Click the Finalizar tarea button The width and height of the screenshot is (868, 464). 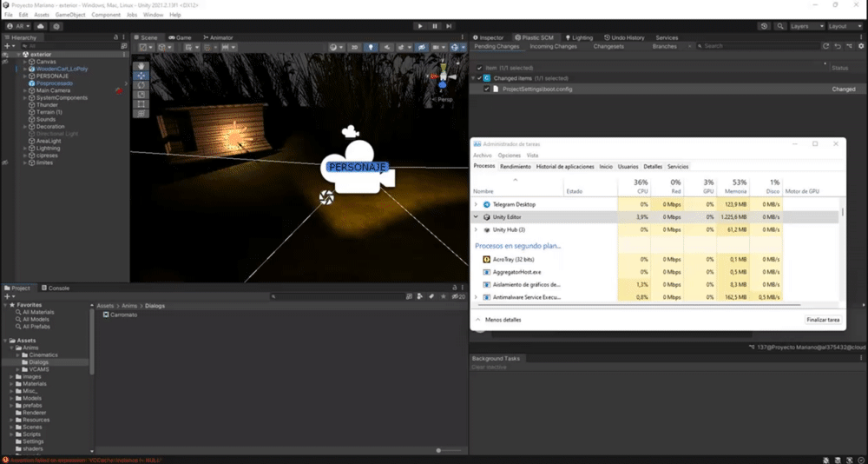[x=821, y=320]
